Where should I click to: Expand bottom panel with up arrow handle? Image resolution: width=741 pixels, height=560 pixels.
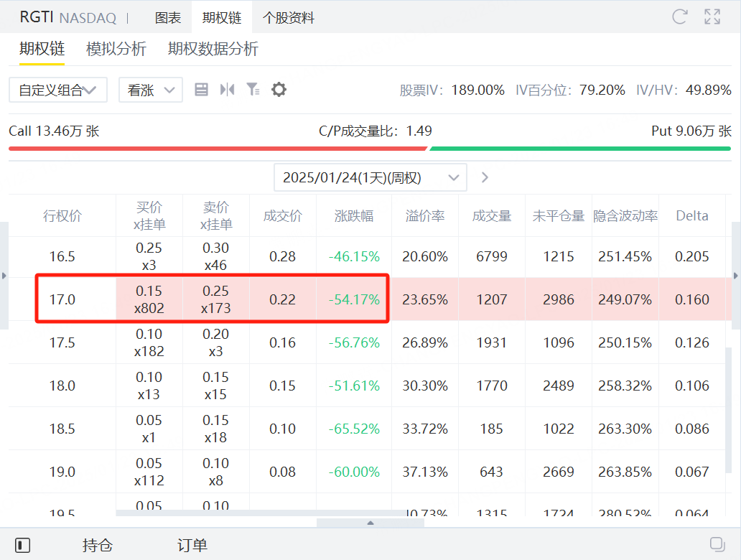370,523
